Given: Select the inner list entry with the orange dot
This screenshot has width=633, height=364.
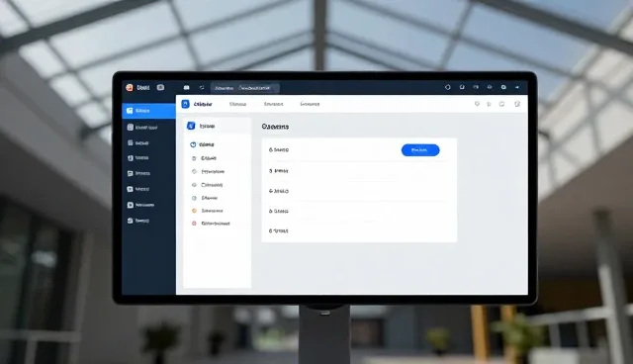Looking at the screenshot, I should 207,211.
